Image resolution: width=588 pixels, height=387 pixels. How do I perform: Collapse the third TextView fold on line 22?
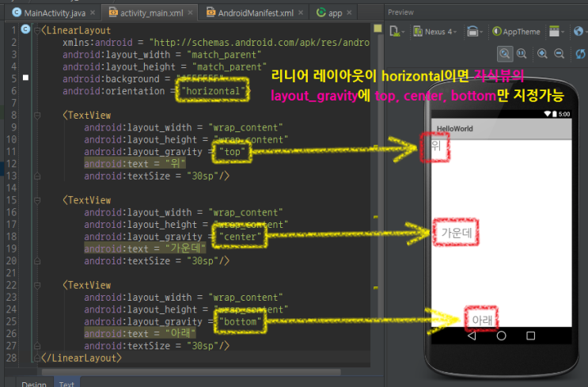pos(37,286)
